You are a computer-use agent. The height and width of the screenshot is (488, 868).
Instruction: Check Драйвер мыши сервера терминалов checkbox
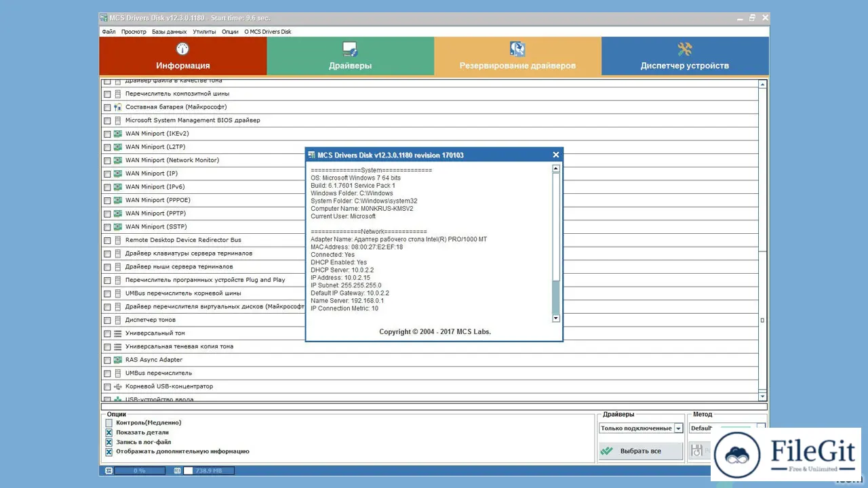click(107, 267)
